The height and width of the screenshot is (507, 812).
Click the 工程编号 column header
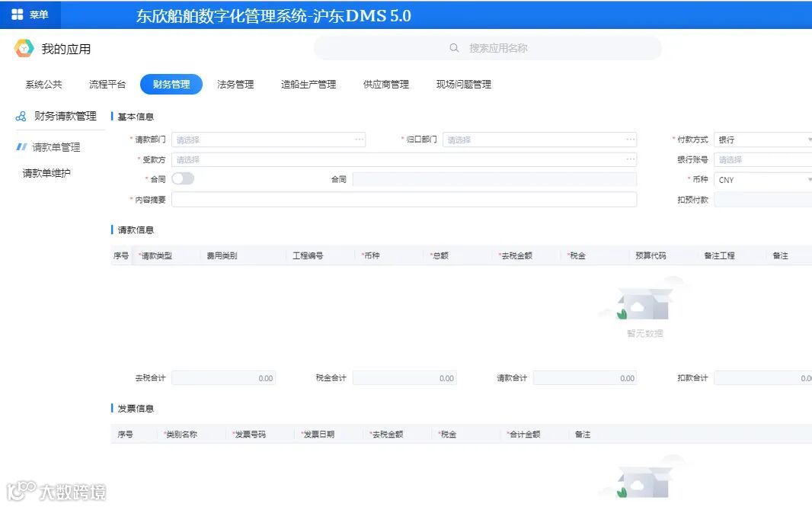coord(308,255)
